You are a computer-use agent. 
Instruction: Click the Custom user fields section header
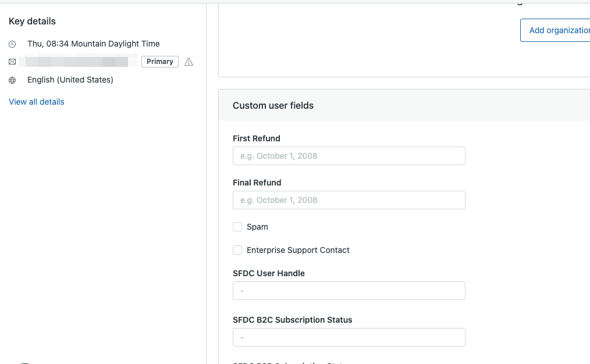point(273,106)
